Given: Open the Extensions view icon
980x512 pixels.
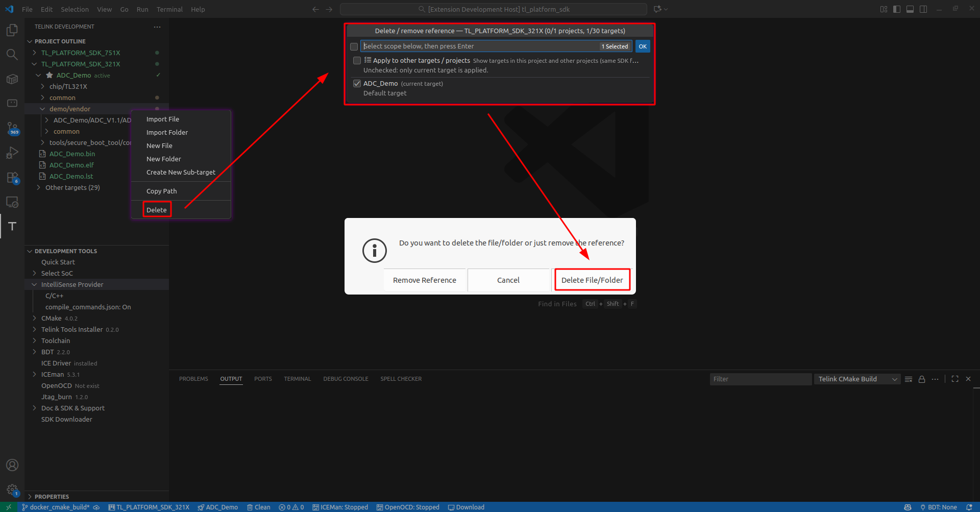Looking at the screenshot, I should pos(12,178).
